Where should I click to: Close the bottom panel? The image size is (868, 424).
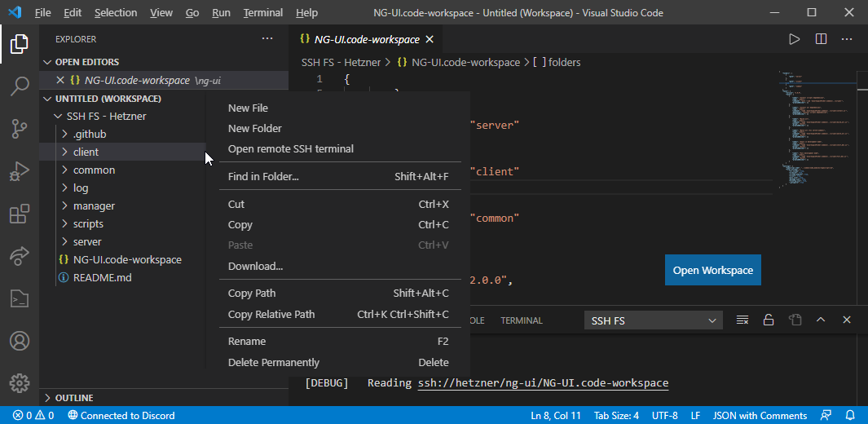[847, 320]
